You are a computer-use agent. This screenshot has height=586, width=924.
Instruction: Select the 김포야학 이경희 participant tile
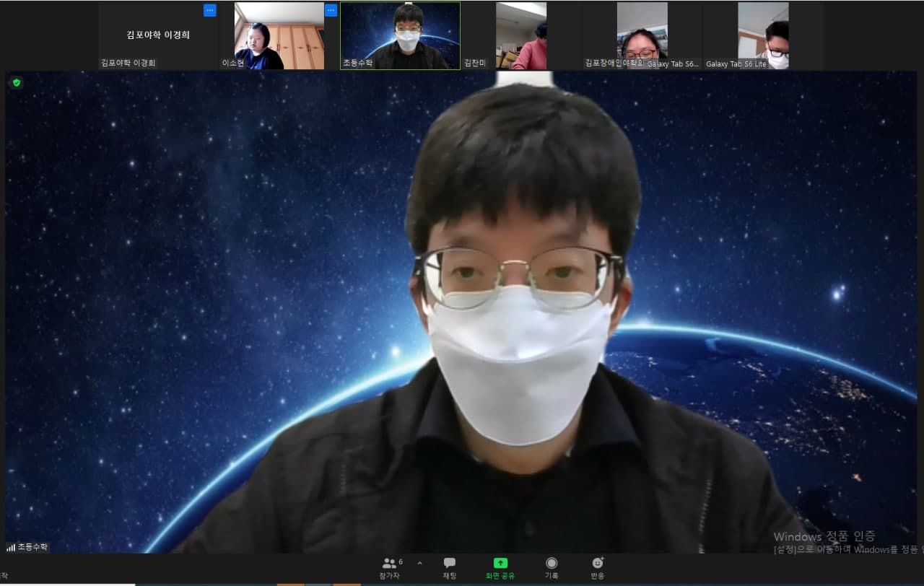tap(158, 35)
